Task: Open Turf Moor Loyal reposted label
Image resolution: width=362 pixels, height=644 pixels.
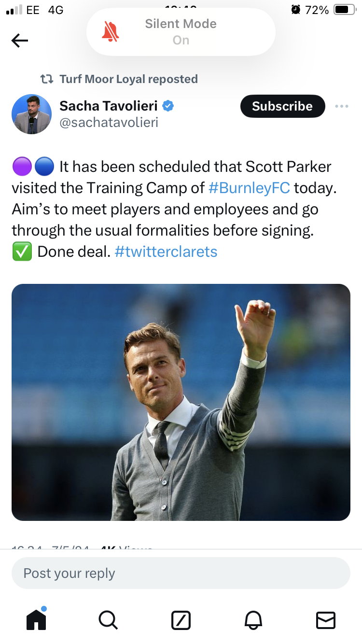Action: tap(128, 79)
